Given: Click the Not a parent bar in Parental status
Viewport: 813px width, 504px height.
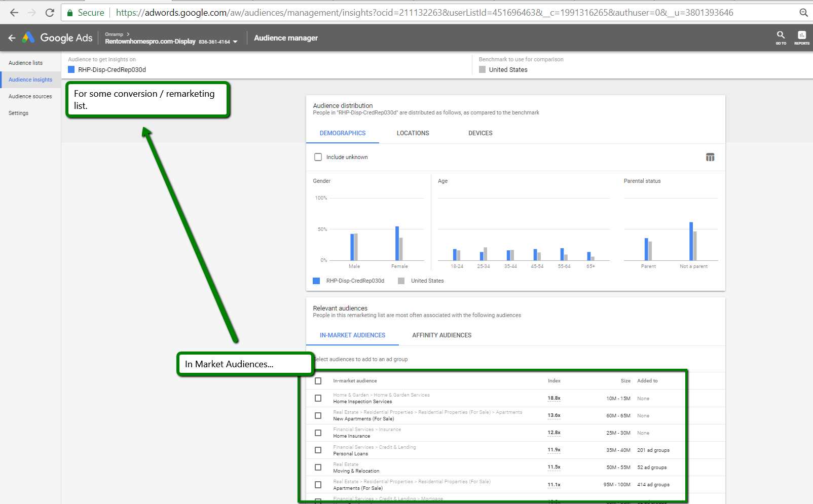Looking at the screenshot, I should (691, 241).
